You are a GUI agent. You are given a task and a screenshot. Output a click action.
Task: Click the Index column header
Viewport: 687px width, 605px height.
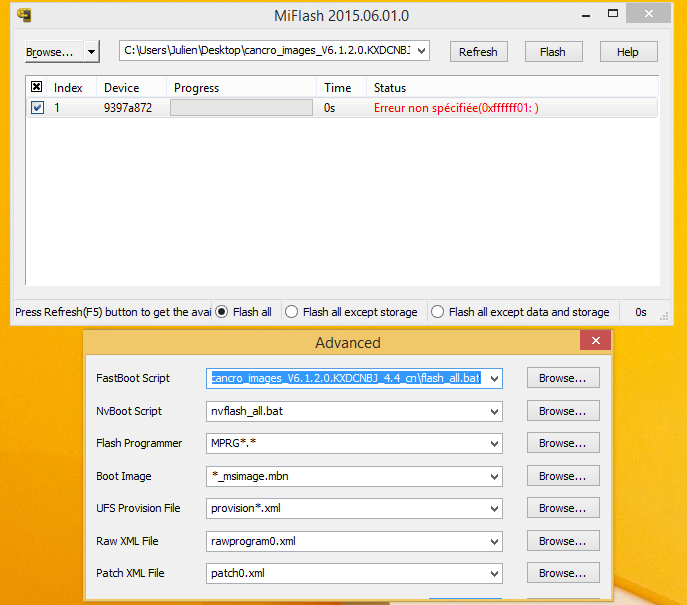point(68,88)
